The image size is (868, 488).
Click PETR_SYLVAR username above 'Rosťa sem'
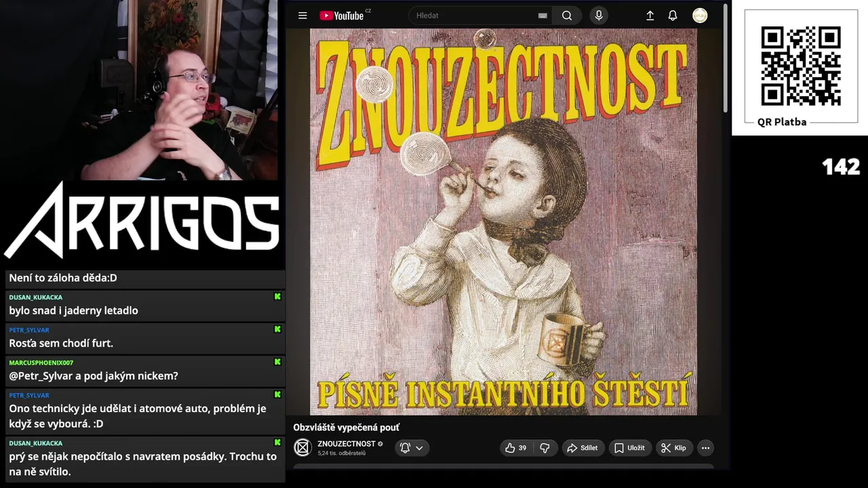pyautogui.click(x=29, y=330)
